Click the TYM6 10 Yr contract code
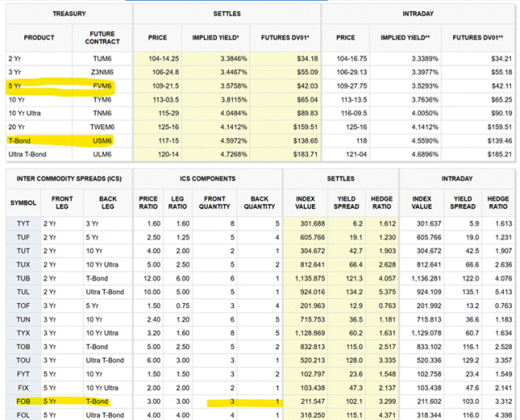Viewport: 520px width, 420px height. [105, 99]
